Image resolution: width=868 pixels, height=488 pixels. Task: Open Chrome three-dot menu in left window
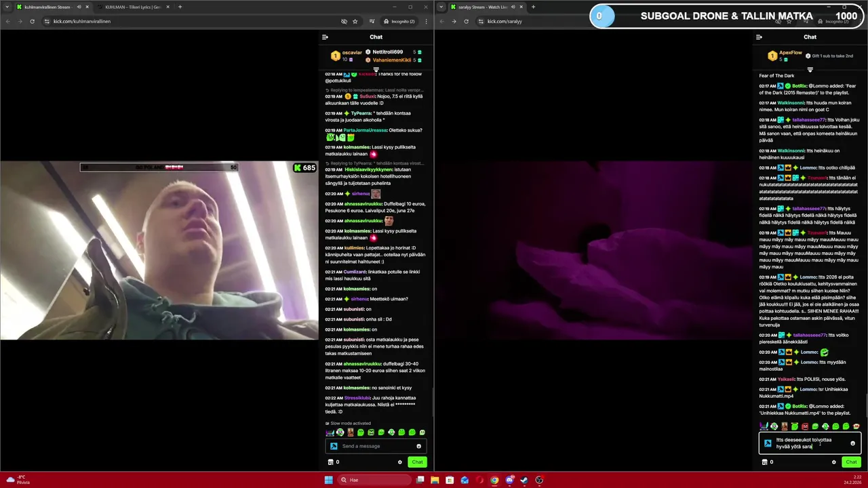[425, 21]
